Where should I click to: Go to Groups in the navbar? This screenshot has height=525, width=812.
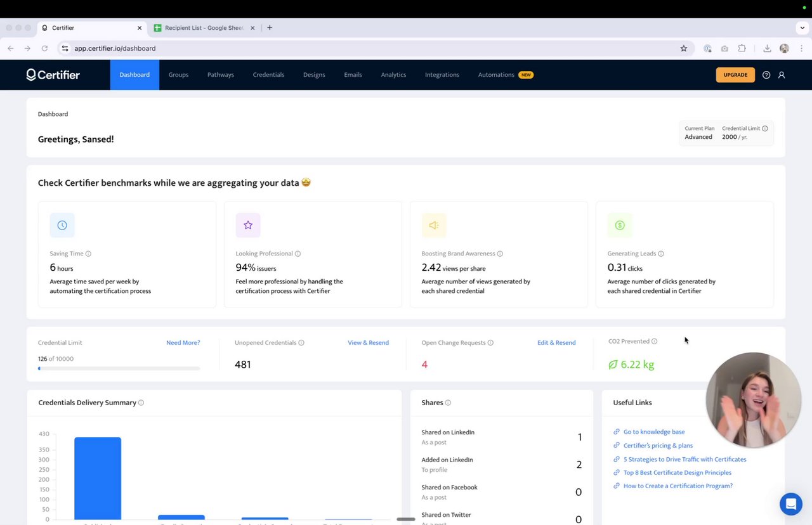pyautogui.click(x=178, y=75)
